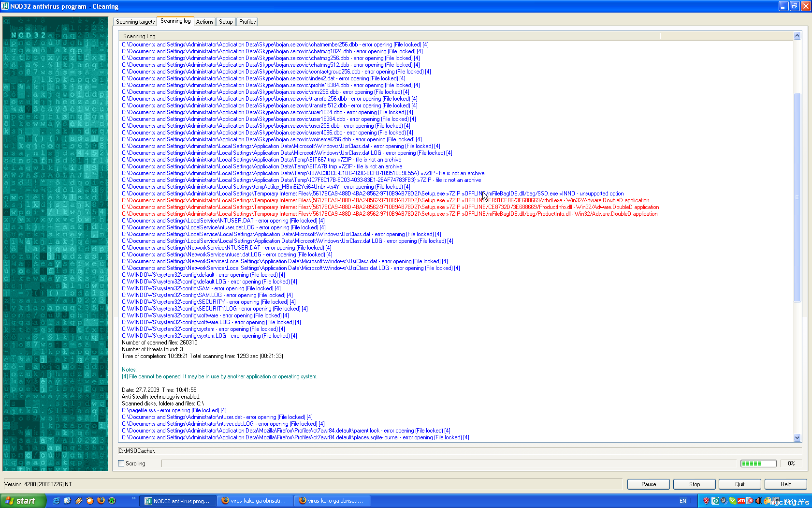The height and width of the screenshot is (508, 812).
Task: Open the Actions tab
Action: pos(204,22)
